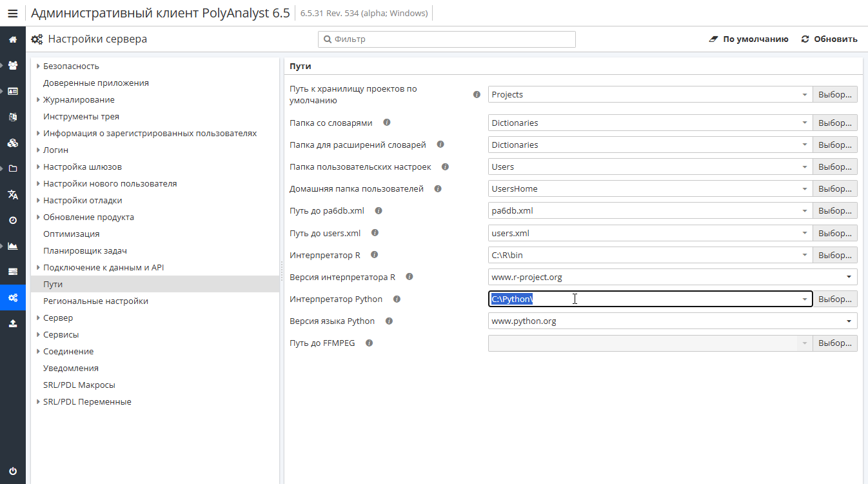Select Уведомления in the tree
Image resolution: width=868 pixels, height=484 pixels.
click(x=71, y=368)
